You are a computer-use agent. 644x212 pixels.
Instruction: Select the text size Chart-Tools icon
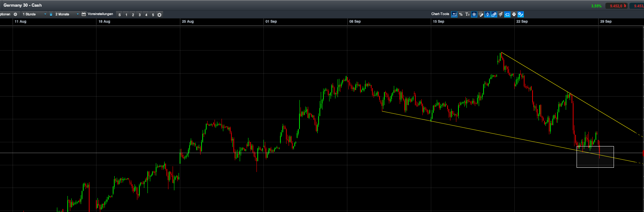point(468,14)
